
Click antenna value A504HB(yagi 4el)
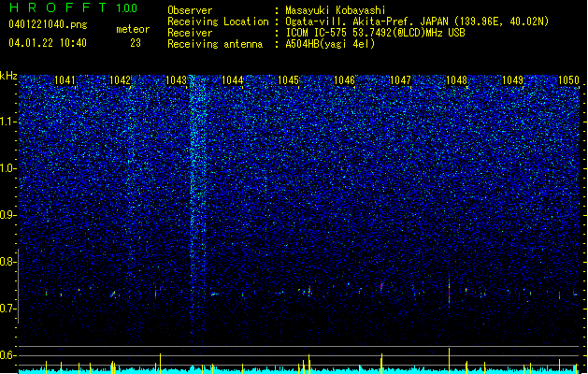pos(330,44)
